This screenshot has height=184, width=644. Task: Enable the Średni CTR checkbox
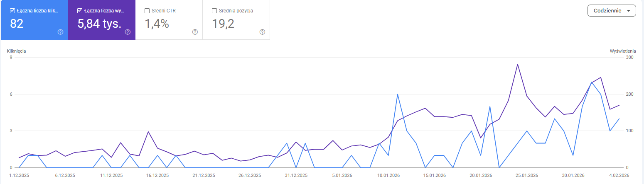[x=147, y=11]
